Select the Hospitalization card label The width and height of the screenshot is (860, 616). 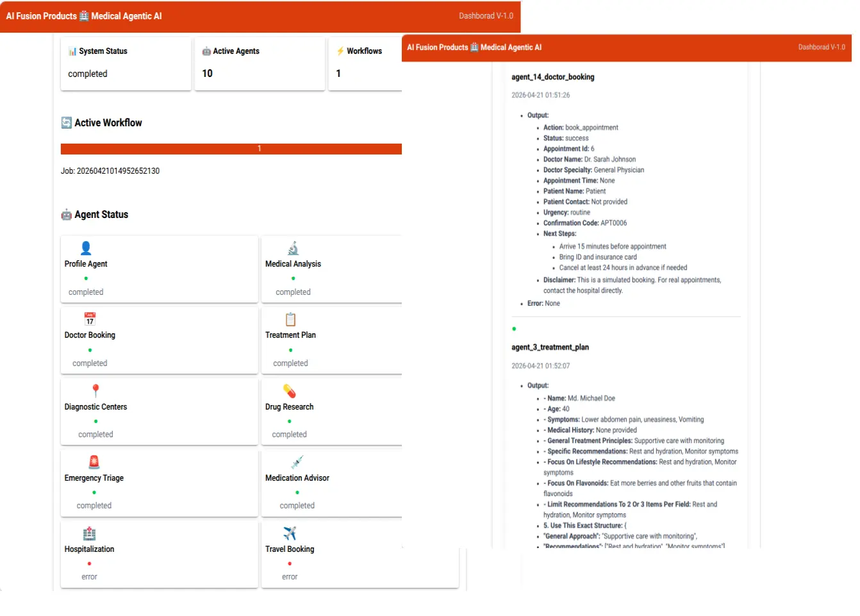pyautogui.click(x=89, y=549)
